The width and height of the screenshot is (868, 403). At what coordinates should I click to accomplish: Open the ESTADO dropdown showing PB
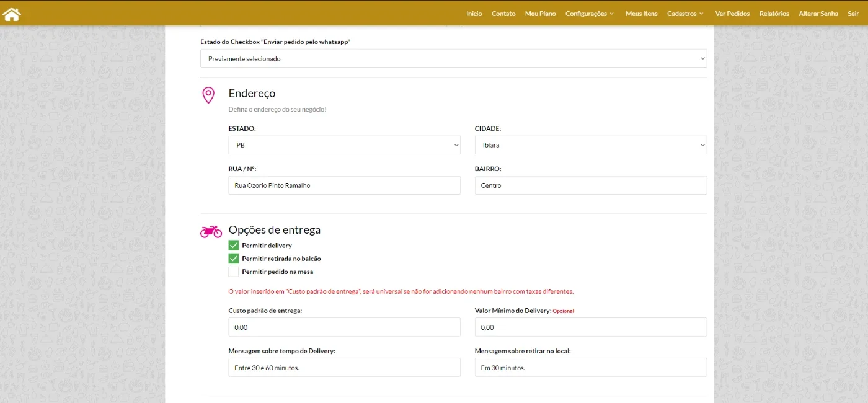tap(344, 145)
